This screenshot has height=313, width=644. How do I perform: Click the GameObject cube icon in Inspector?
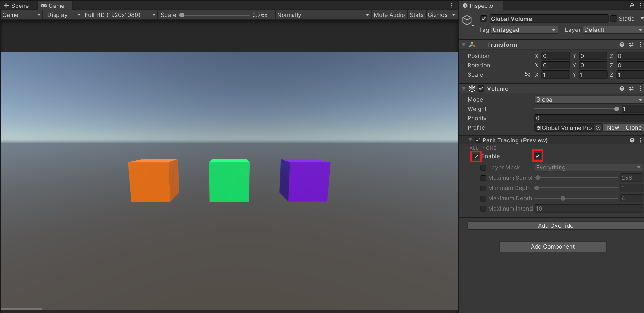click(x=467, y=20)
